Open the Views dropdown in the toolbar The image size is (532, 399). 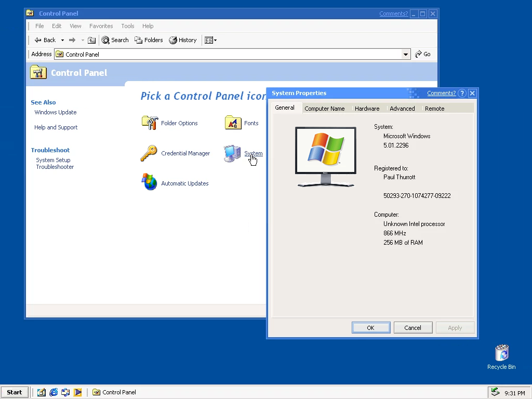pos(210,40)
